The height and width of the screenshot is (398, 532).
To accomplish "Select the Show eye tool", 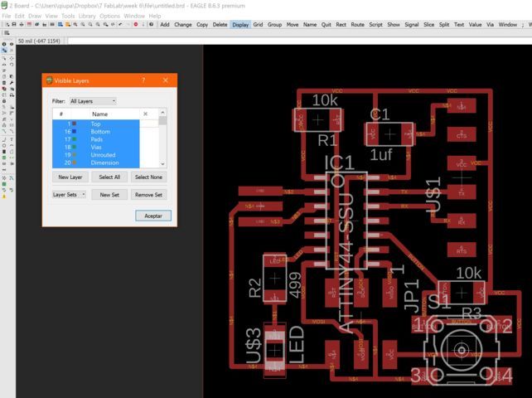I will point(12,44).
